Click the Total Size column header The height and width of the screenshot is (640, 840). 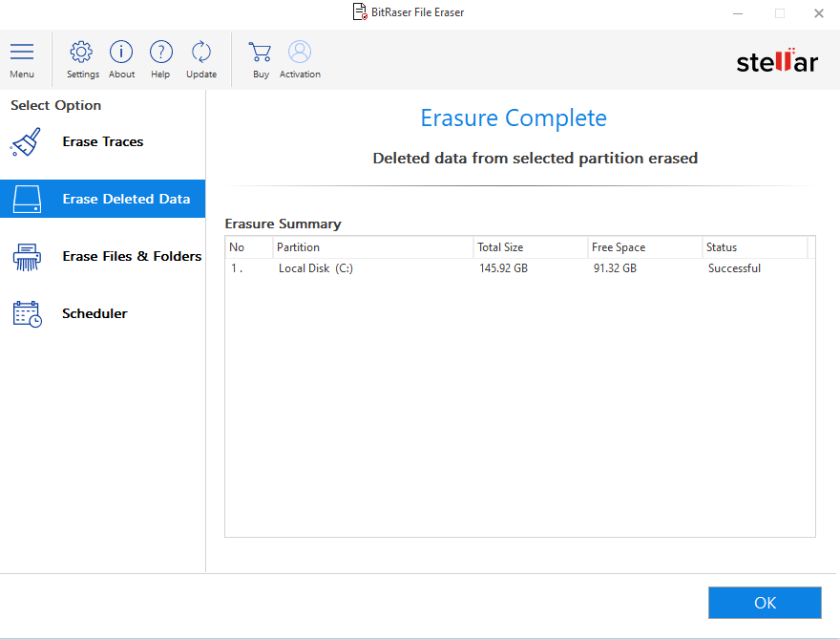[531, 247]
